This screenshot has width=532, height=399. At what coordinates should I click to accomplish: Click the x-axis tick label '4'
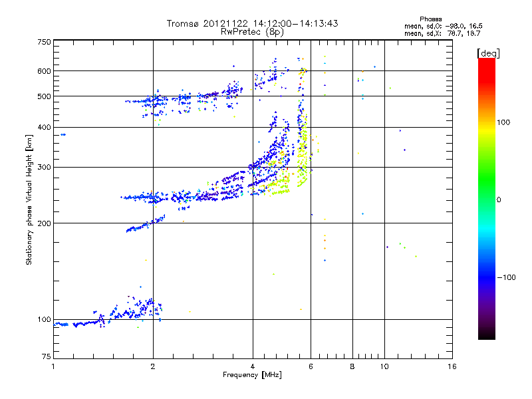point(253,366)
